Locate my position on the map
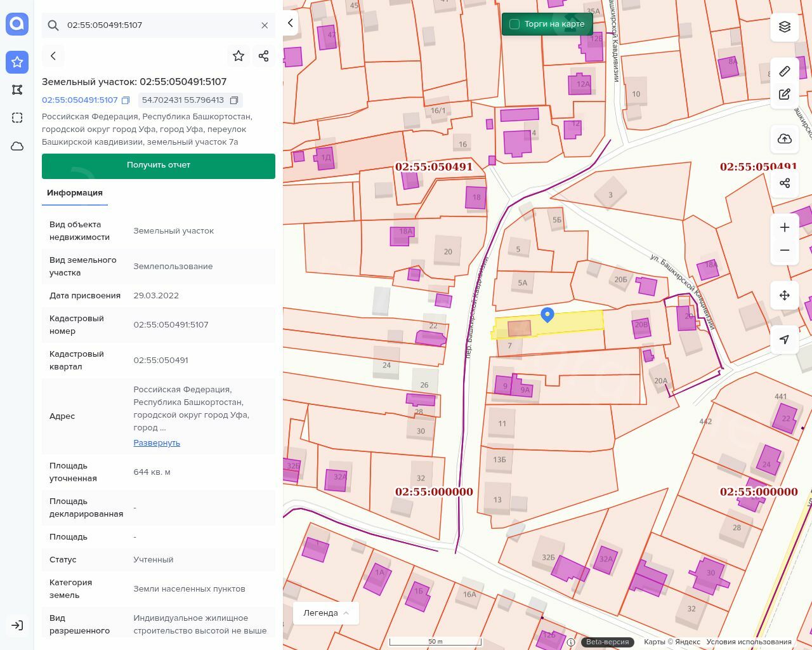The image size is (812, 650). 785,340
